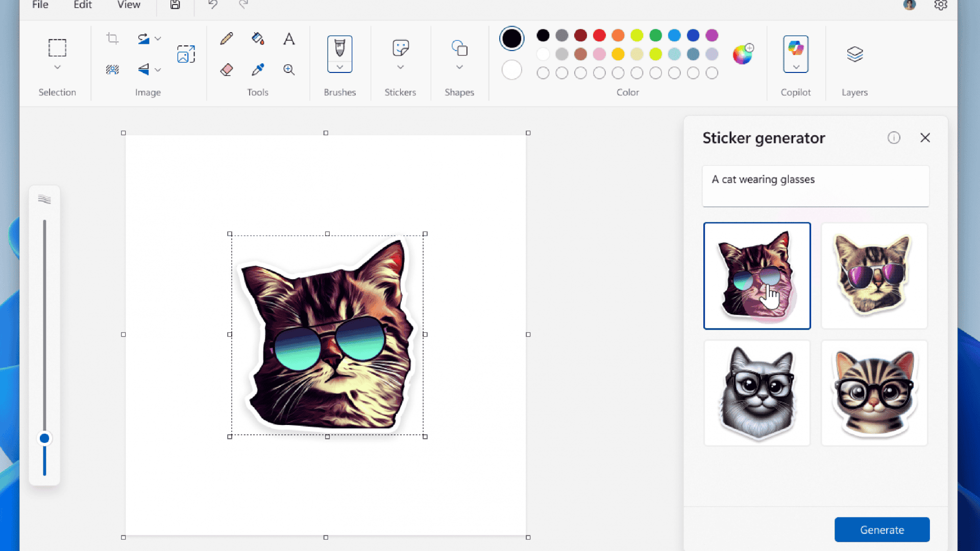The width and height of the screenshot is (980, 551).
Task: Click the Background removal icon
Action: click(112, 69)
